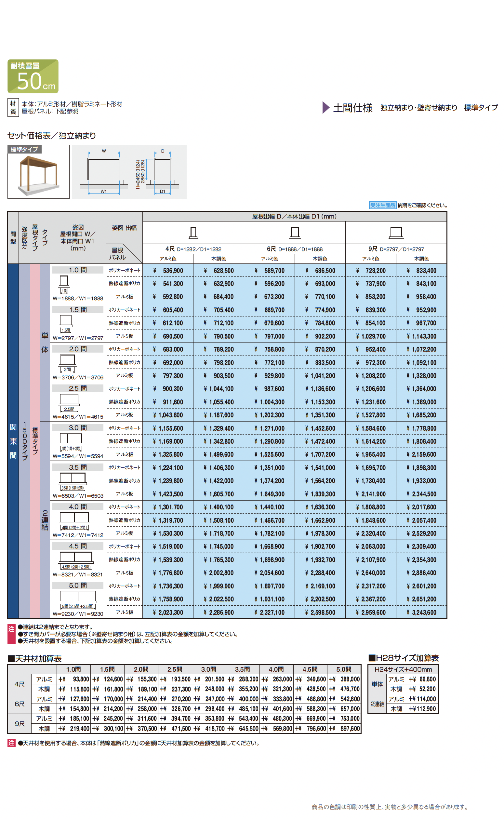Click the 4尺 depth diagram icon

[193, 232]
